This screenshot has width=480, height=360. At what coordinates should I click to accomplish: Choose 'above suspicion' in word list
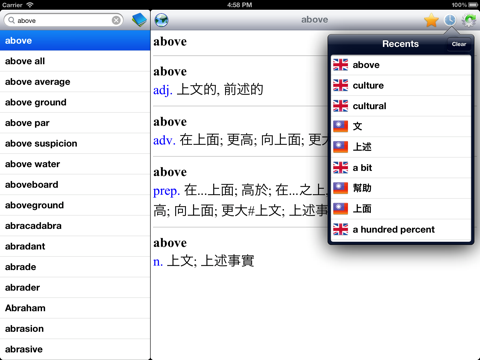pyautogui.click(x=75, y=144)
